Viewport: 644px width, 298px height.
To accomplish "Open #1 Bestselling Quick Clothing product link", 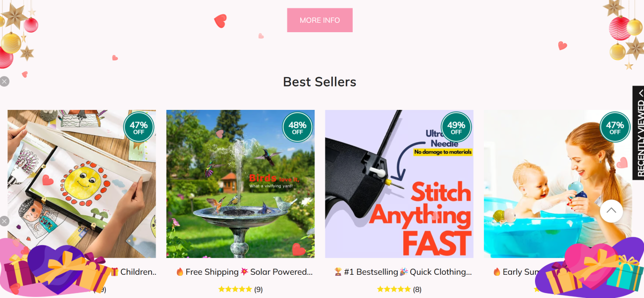I will point(403,272).
